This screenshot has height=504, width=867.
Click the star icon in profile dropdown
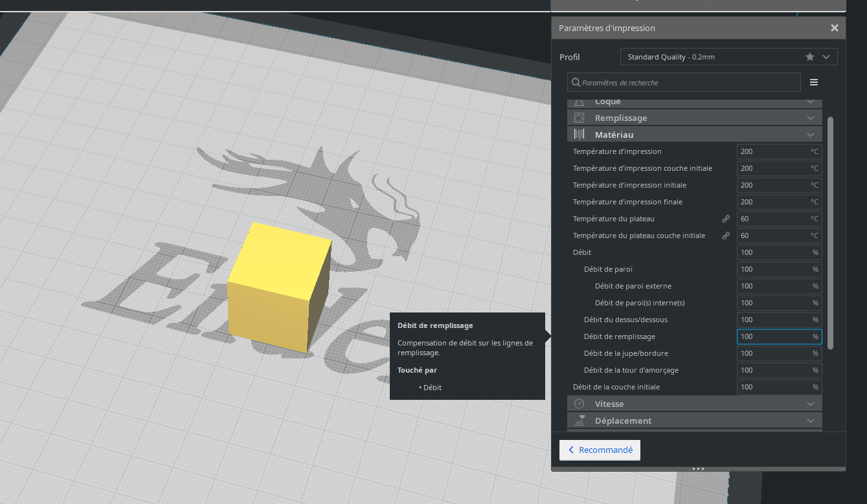(x=810, y=57)
